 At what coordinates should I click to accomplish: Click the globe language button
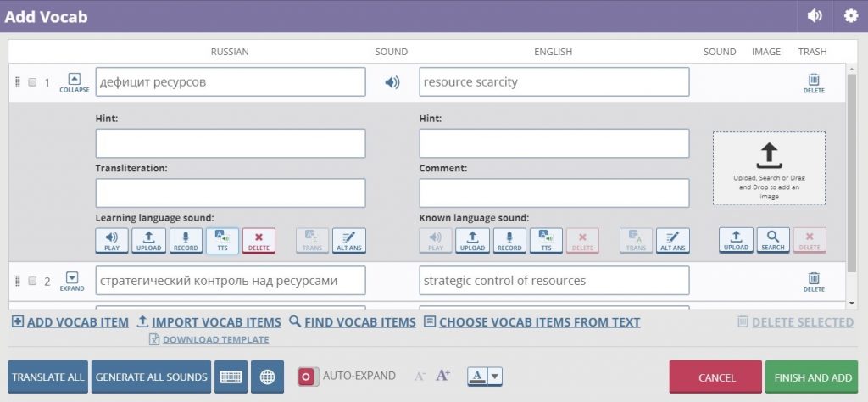coord(267,377)
